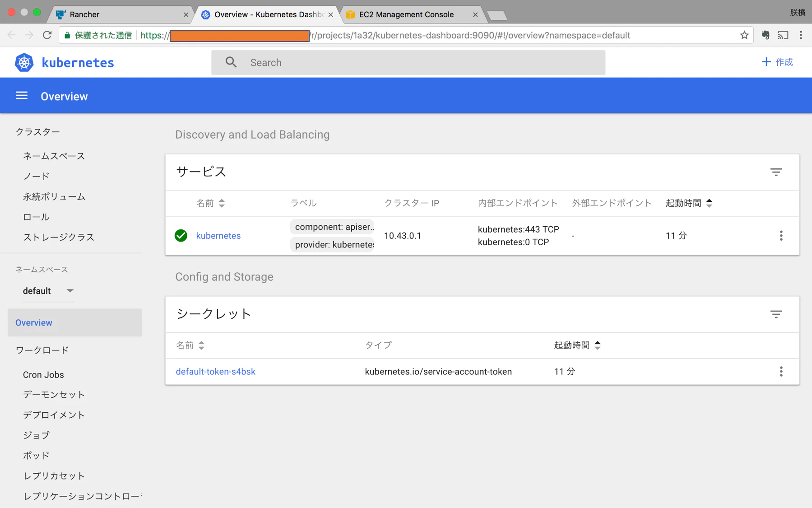Open actions menu for kubernetes service row
812x508 pixels.
point(781,236)
